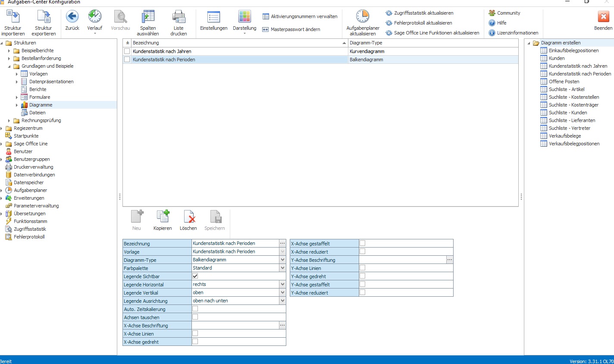The image size is (614, 364).
Task: Sort by the Diagramm-Type column header
Action: 433,43
